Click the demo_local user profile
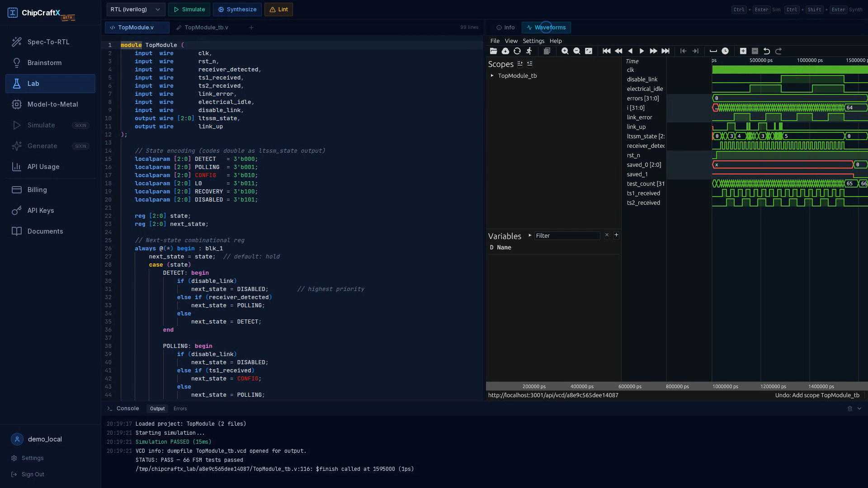This screenshot has width=868, height=488. pyautogui.click(x=50, y=439)
